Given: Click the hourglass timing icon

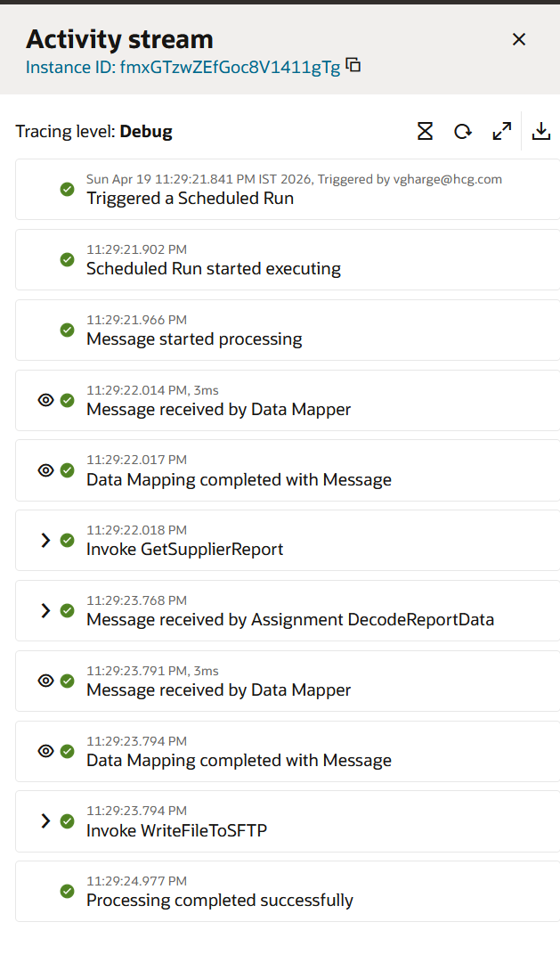Looking at the screenshot, I should click(425, 131).
